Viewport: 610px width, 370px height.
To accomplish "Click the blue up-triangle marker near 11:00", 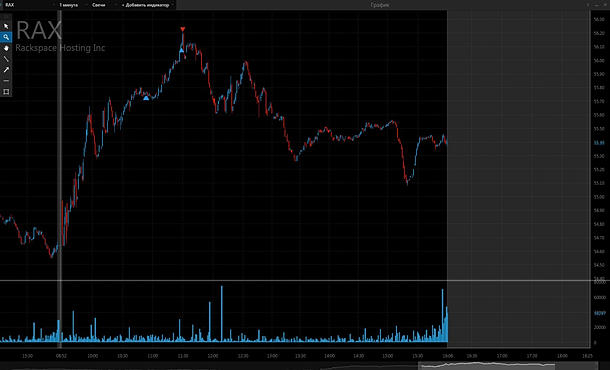I will point(182,50).
